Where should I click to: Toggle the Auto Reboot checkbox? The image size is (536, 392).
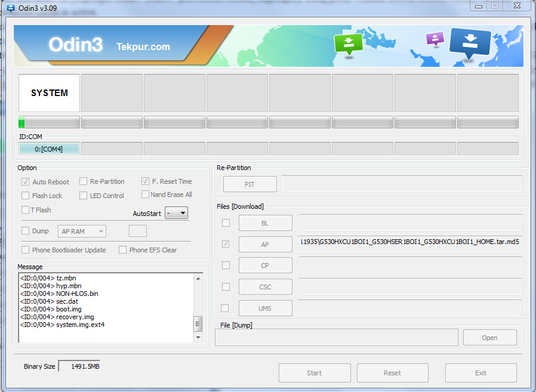pos(25,182)
